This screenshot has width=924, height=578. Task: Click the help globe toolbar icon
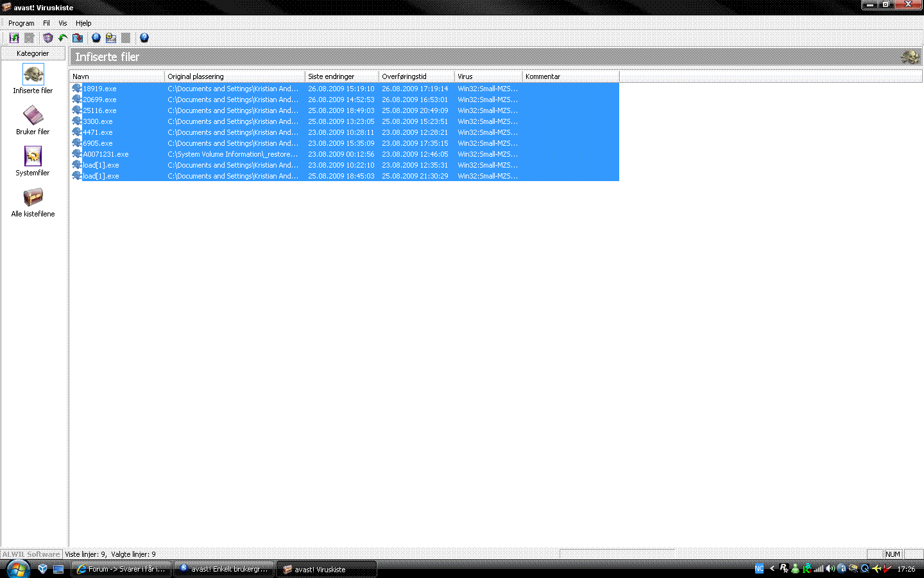coord(144,38)
